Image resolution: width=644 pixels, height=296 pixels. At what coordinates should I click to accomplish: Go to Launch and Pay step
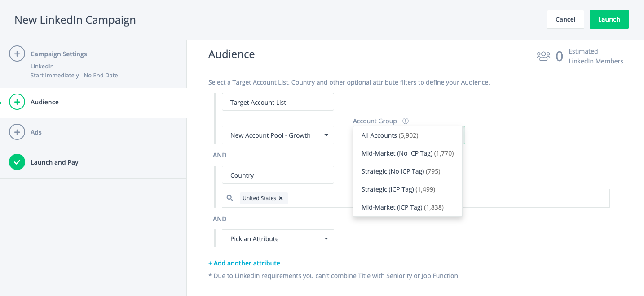click(x=93, y=163)
